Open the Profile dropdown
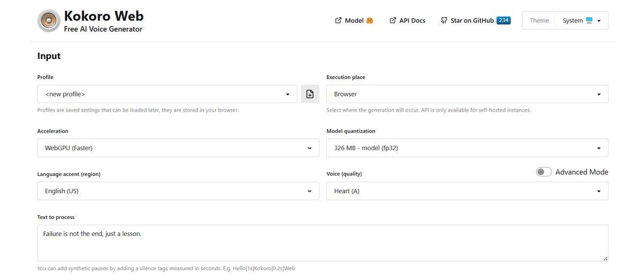644x278 pixels. tap(167, 94)
